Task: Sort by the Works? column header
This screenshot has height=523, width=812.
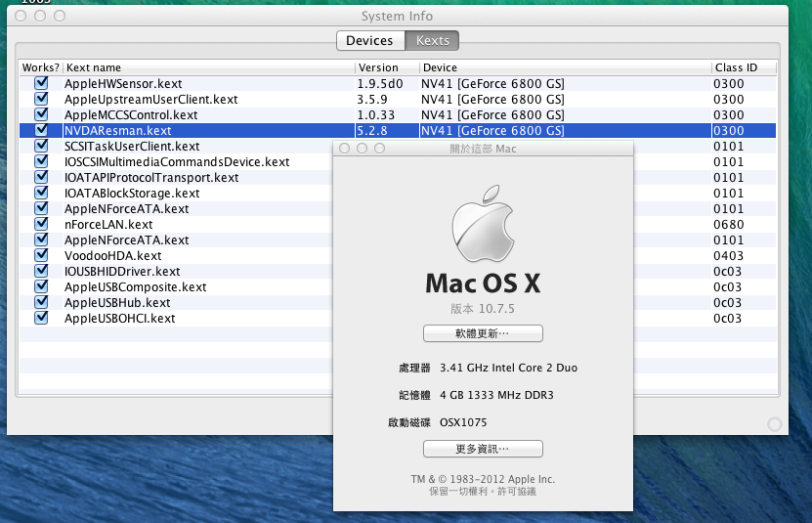Action: (x=41, y=67)
